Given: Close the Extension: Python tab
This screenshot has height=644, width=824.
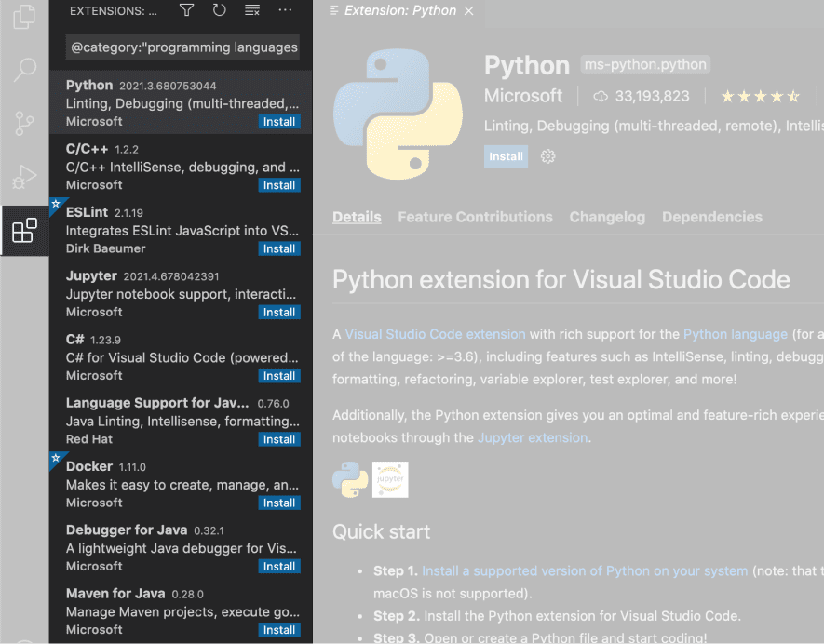Looking at the screenshot, I should [468, 11].
